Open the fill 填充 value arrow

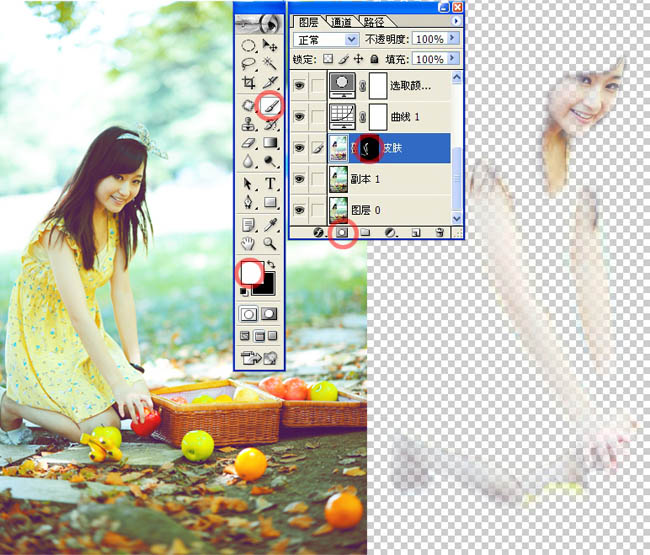[x=453, y=60]
